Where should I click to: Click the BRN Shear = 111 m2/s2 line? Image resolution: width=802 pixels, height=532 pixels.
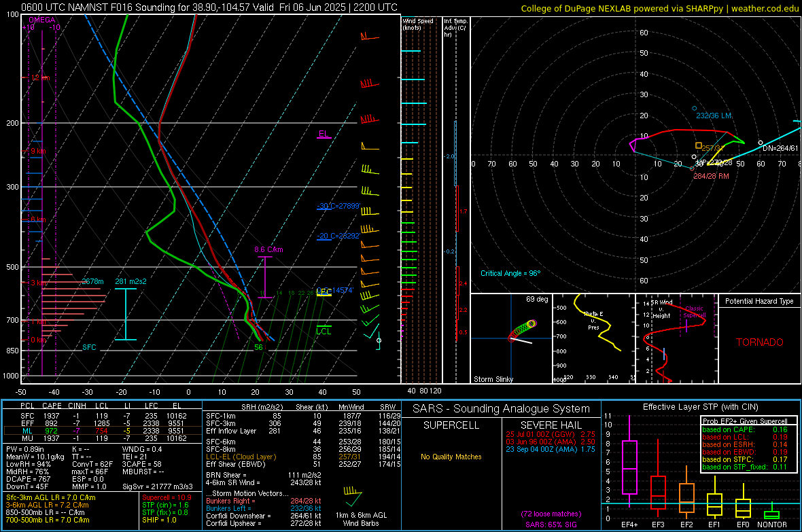tap(264, 475)
